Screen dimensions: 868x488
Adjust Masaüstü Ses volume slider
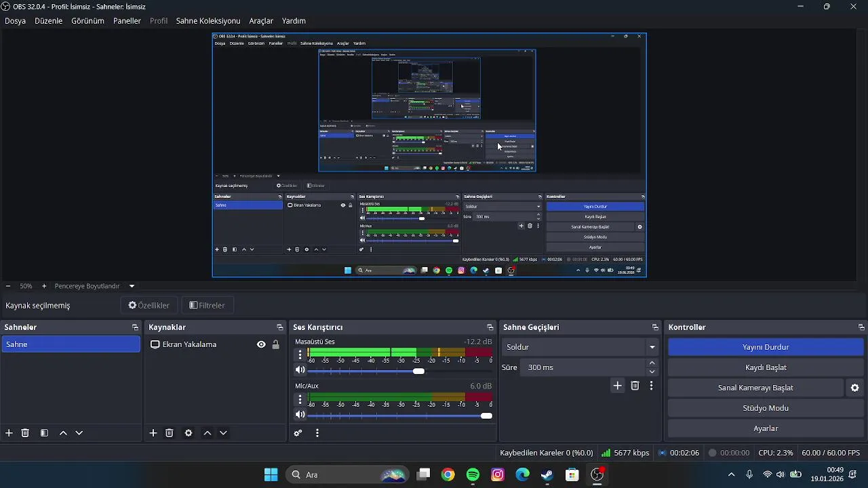(x=400, y=371)
